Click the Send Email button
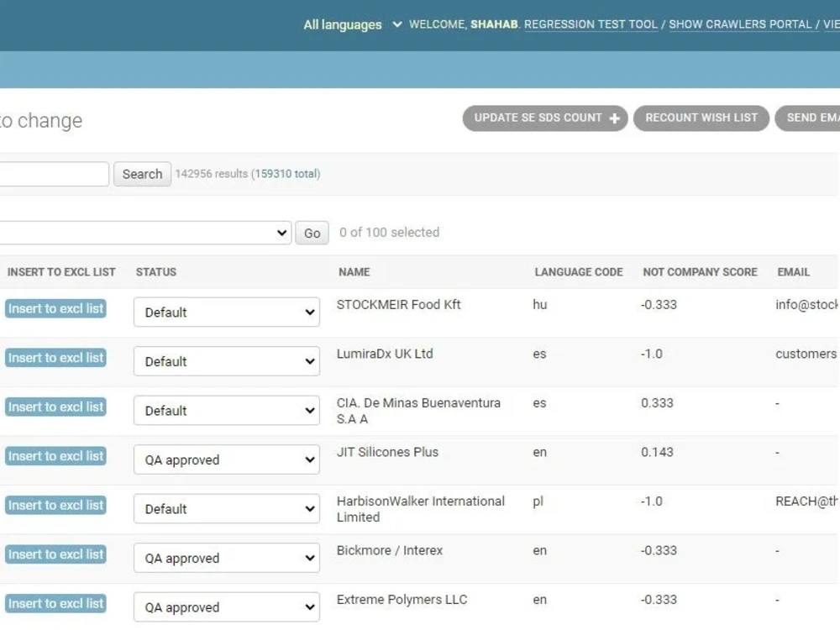This screenshot has height=630, width=840. coord(807,118)
